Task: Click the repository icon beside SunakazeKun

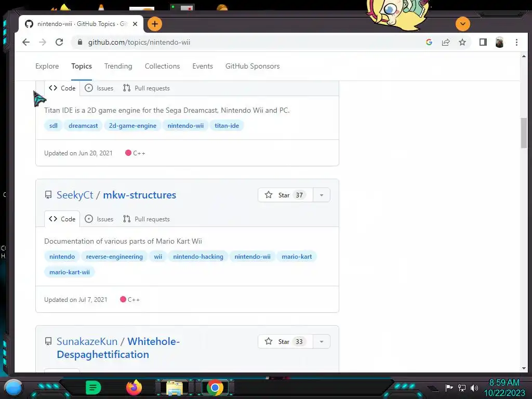Action: click(x=48, y=342)
